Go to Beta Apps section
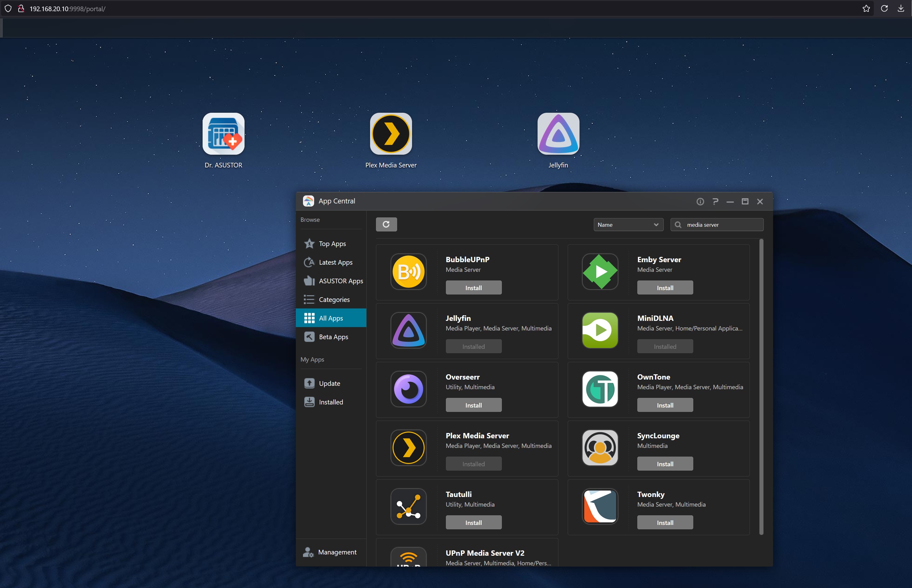 (x=333, y=337)
